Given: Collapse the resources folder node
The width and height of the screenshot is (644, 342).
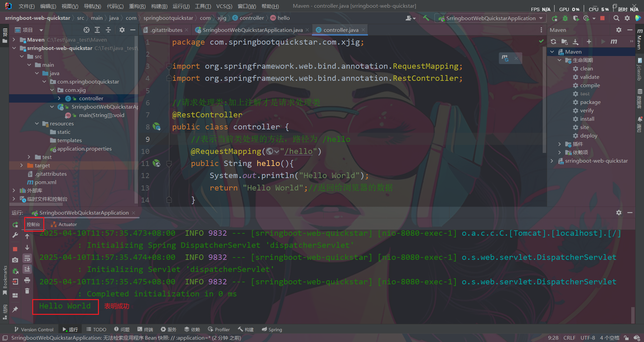Looking at the screenshot, I should click(37, 123).
